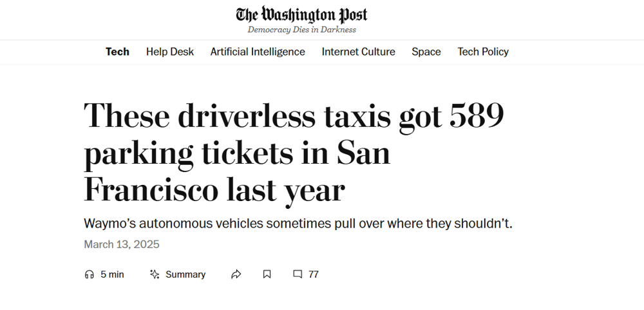
Task: Go to the Help Desk section
Action: pos(170,52)
